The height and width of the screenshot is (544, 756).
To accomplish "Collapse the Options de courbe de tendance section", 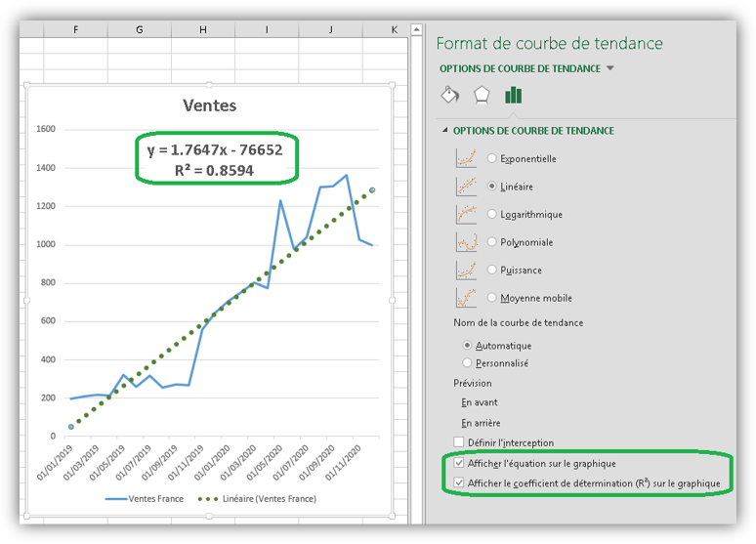I will 445,130.
